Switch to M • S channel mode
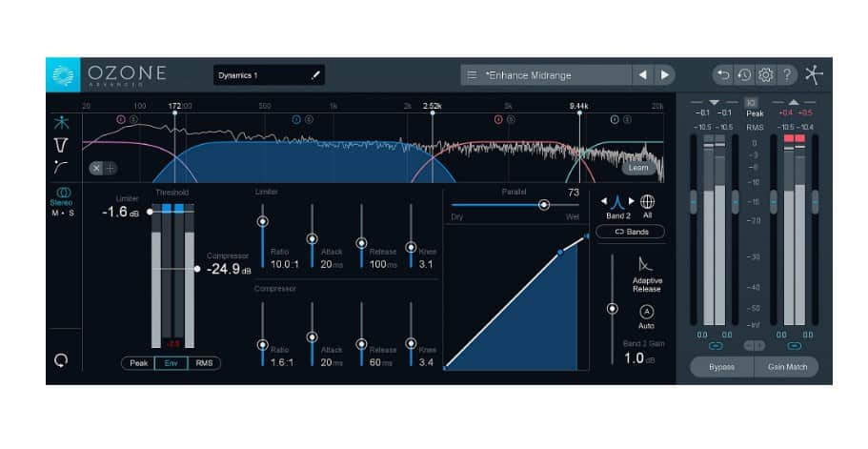The width and height of the screenshot is (868, 449). click(x=63, y=214)
